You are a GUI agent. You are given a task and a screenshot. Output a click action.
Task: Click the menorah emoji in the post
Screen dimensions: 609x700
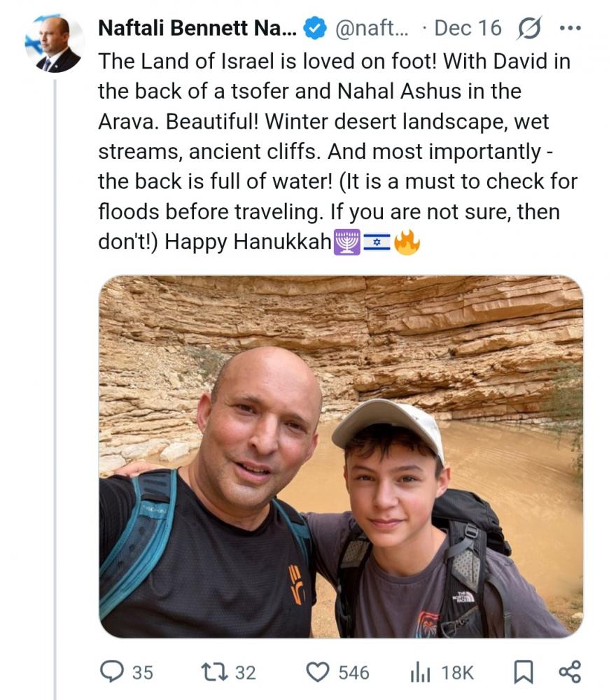point(348,242)
